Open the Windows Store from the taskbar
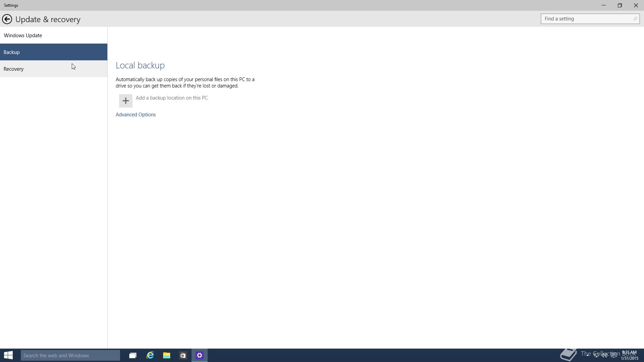 [x=183, y=355]
